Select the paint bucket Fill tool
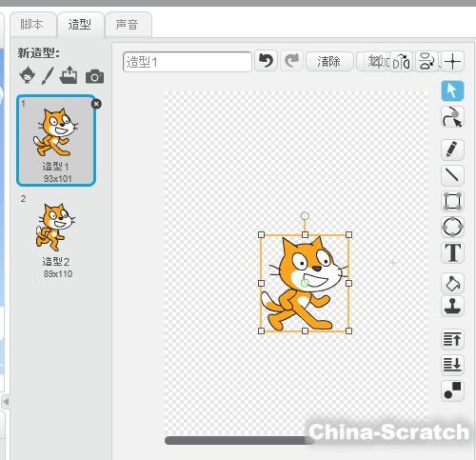476x460 pixels. [x=452, y=283]
